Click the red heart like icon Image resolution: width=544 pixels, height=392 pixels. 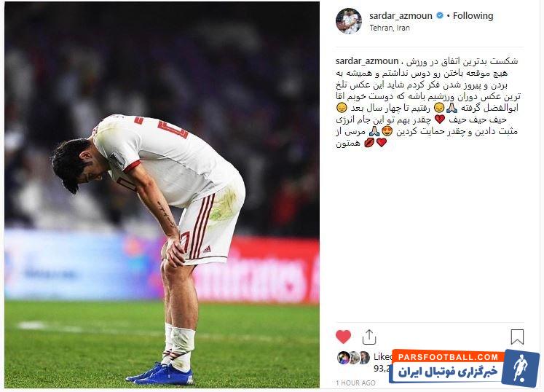point(343,337)
